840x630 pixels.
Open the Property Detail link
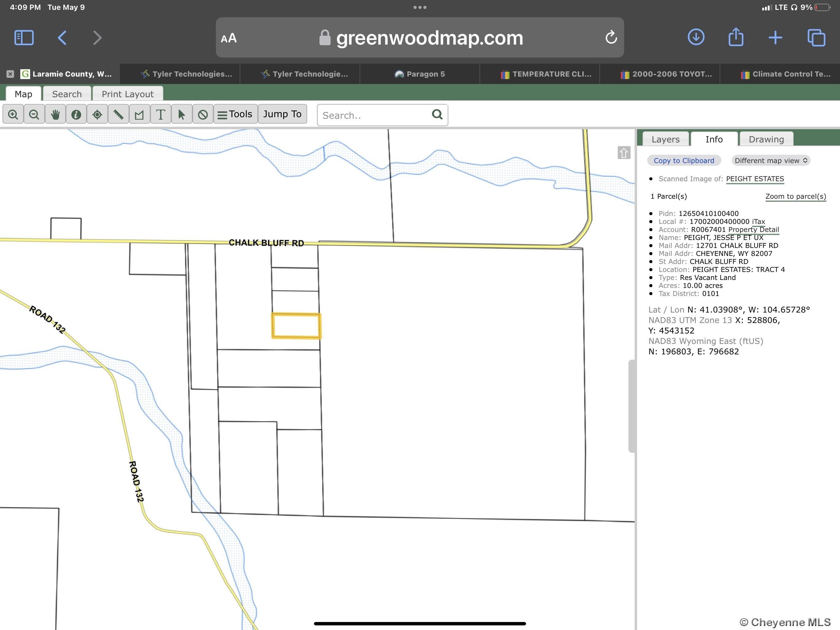pyautogui.click(x=753, y=229)
